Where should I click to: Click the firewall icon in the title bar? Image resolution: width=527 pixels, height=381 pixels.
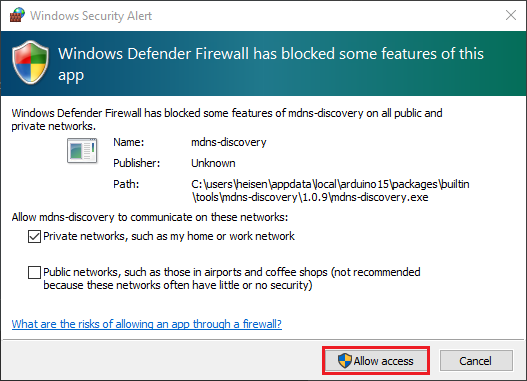(17, 15)
